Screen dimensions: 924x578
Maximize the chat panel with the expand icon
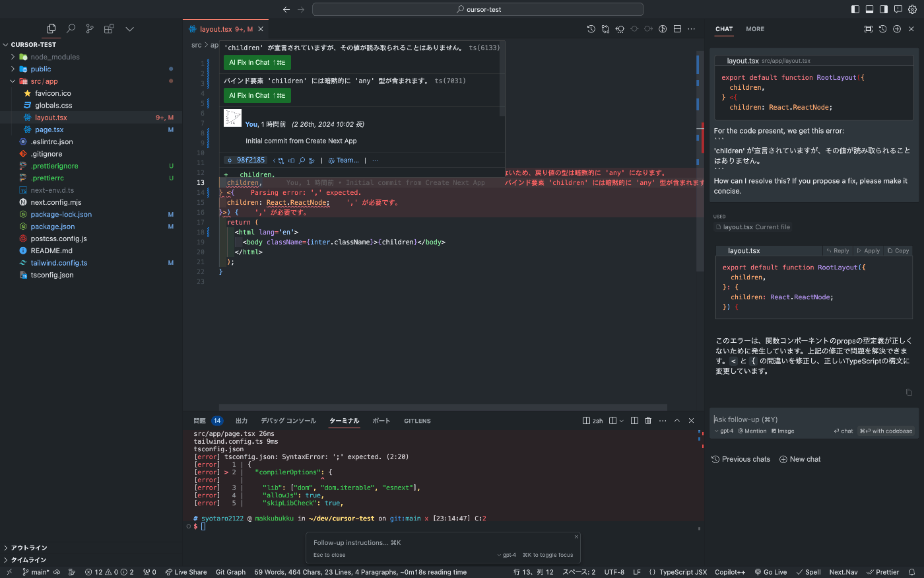click(868, 29)
